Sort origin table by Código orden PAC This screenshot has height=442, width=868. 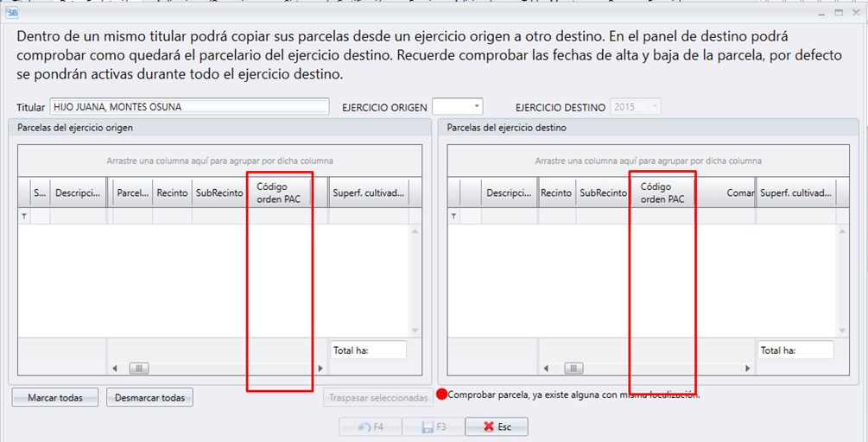click(x=279, y=193)
